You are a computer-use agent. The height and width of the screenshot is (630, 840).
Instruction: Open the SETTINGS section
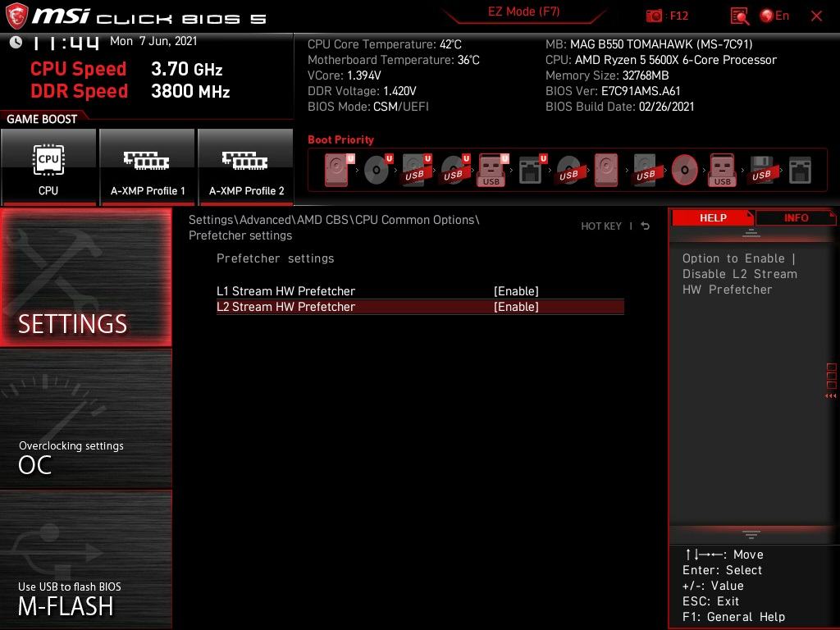[85, 277]
